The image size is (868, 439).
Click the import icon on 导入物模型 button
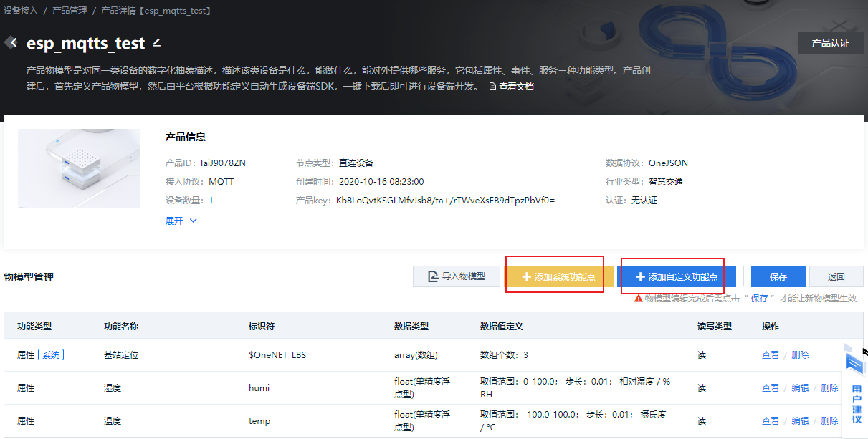(431, 276)
